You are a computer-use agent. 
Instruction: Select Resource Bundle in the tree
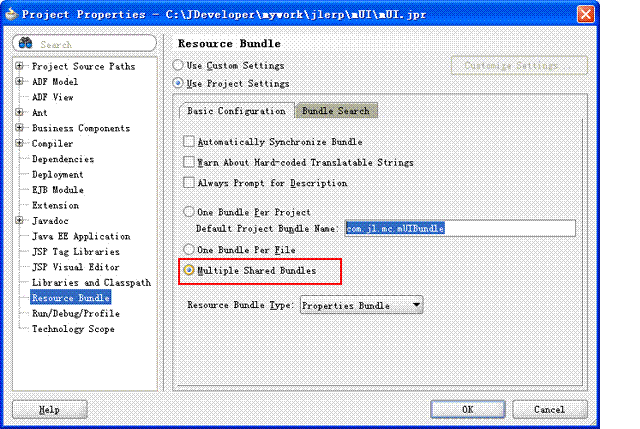(x=71, y=298)
